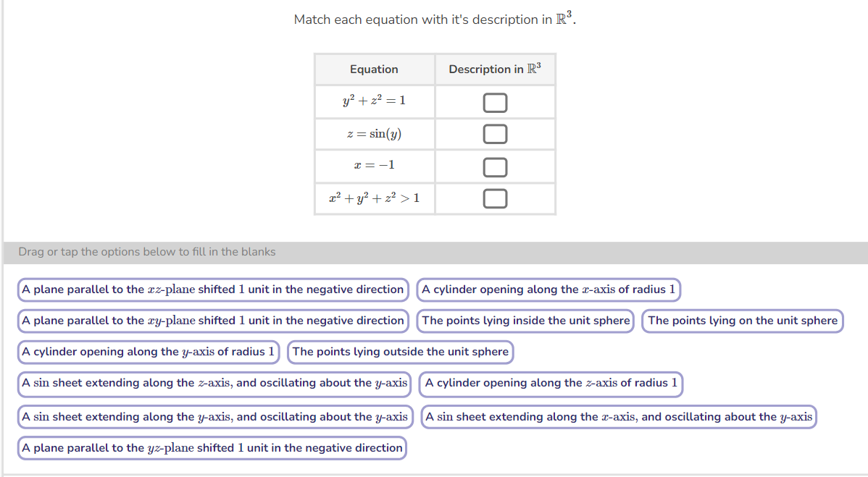
Task: Click the z=sin(y) equation cell
Action: [374, 134]
